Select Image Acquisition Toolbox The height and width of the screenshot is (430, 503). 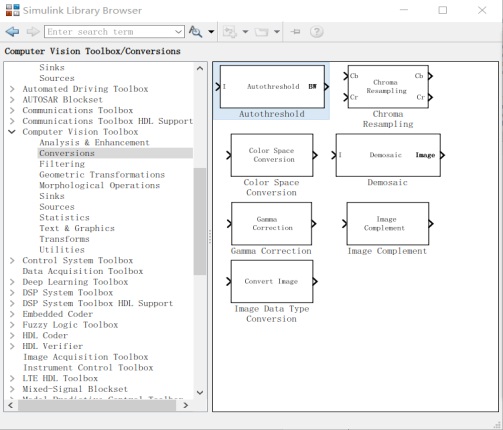(86, 357)
